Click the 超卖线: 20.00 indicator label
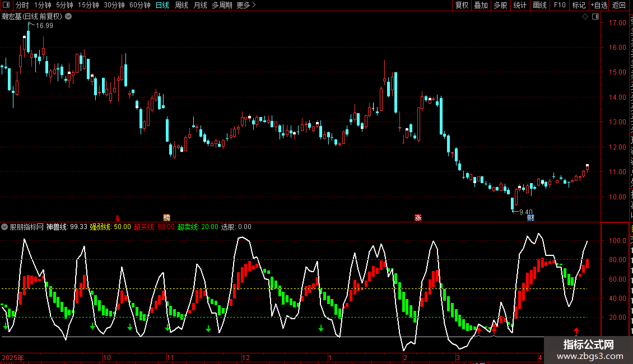The height and width of the screenshot is (364, 633). (198, 227)
